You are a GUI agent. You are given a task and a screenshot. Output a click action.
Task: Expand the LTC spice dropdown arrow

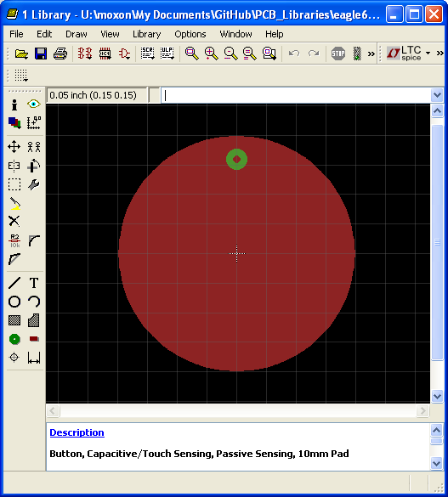pyautogui.click(x=428, y=53)
